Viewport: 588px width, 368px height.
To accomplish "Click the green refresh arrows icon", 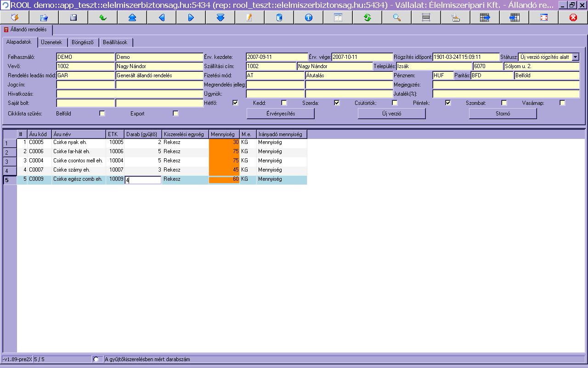I will 367,17.
